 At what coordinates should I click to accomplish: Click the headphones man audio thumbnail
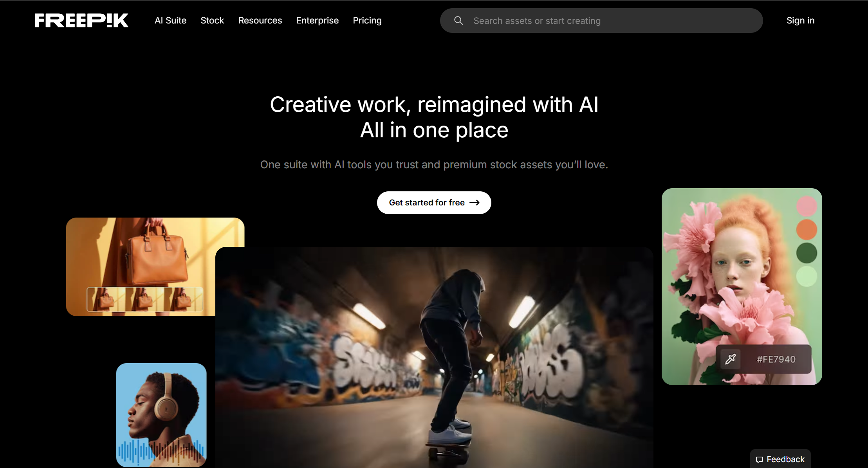[161, 415]
